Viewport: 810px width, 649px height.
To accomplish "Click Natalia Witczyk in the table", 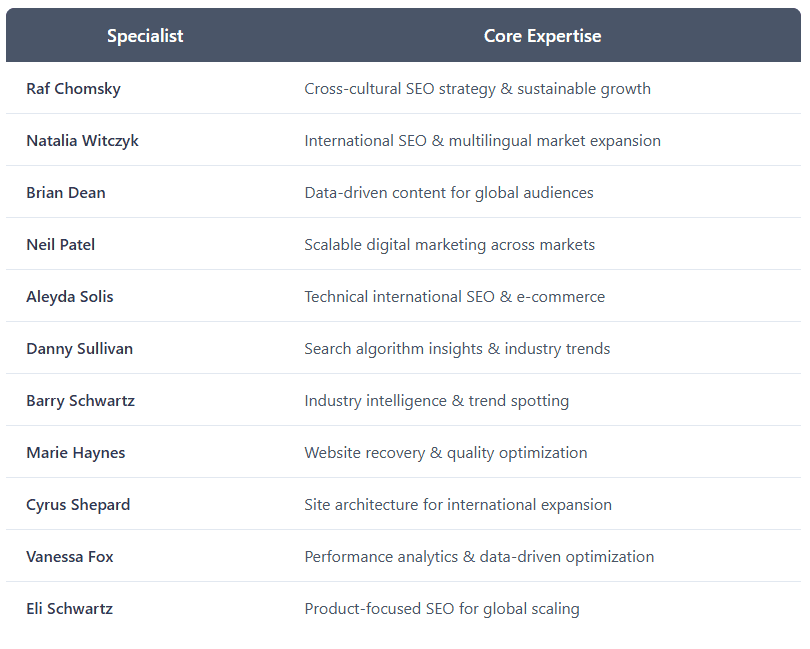I will point(82,141).
